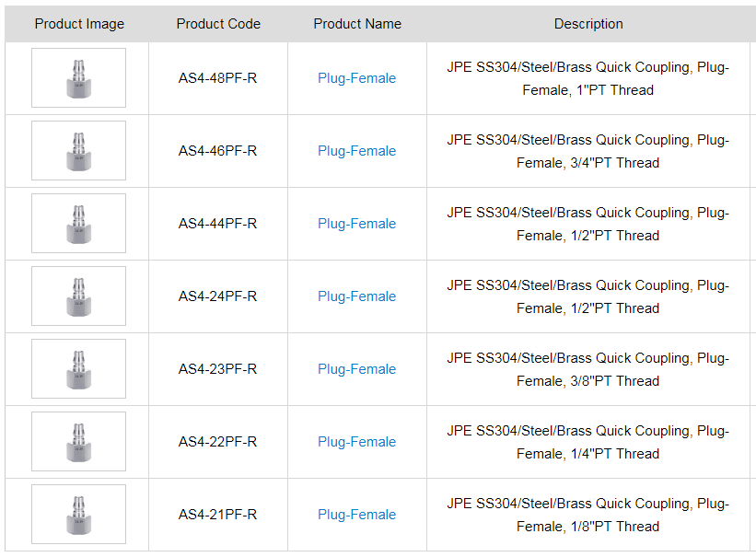Open Plug-Female link for AS4-48PF-R

(356, 78)
